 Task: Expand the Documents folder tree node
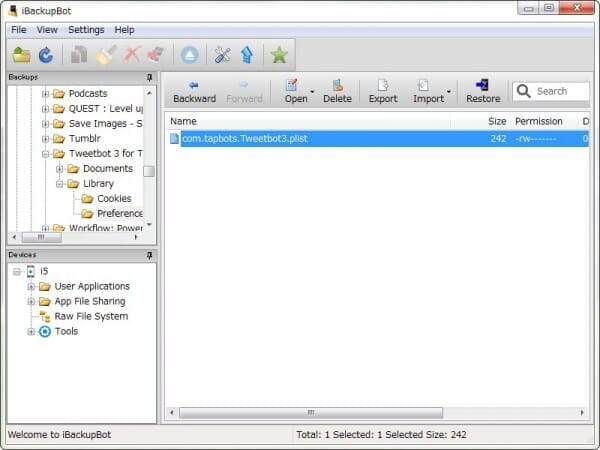pyautogui.click(x=60, y=169)
